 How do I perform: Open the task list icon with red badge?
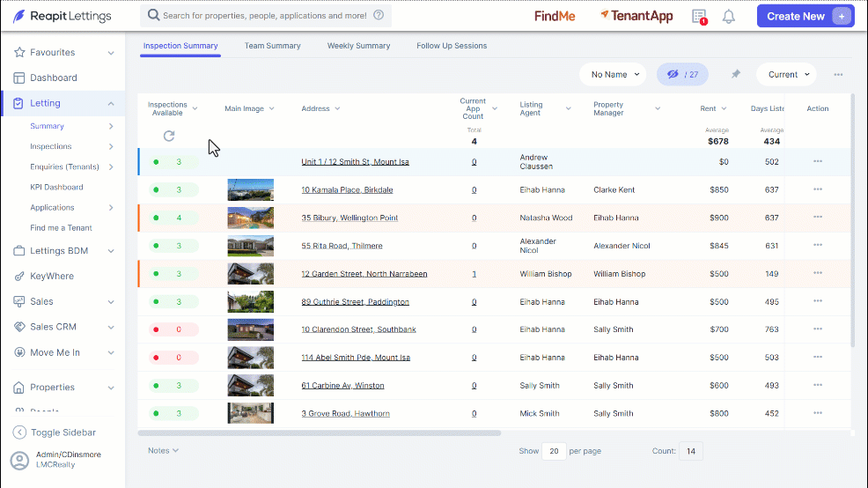coord(699,17)
